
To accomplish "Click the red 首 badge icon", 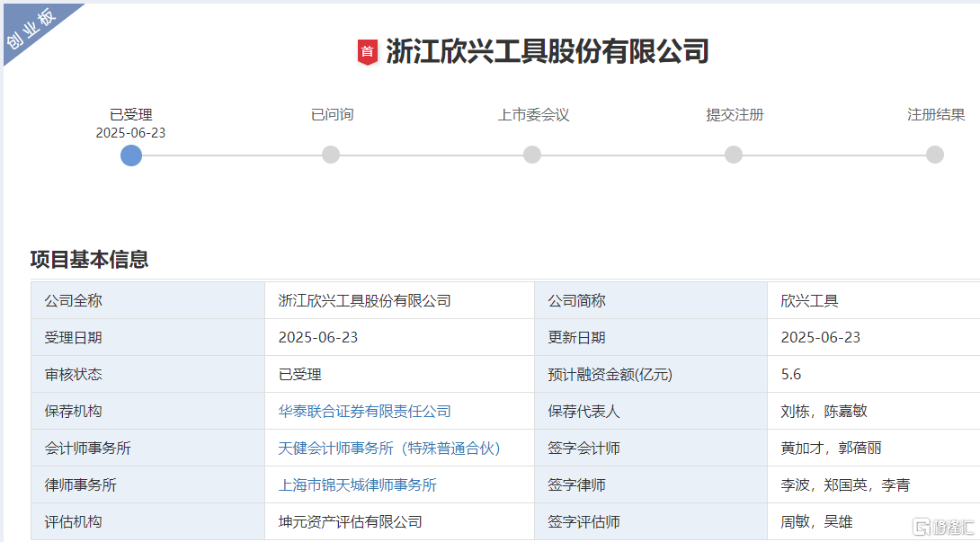I will (x=368, y=52).
